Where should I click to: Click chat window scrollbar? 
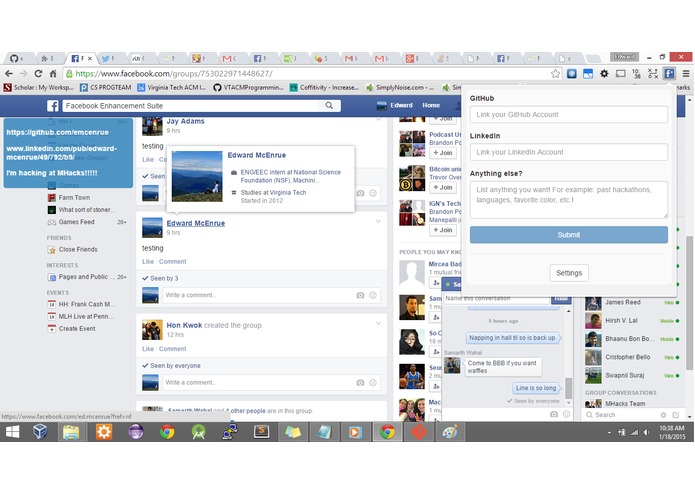tap(569, 388)
